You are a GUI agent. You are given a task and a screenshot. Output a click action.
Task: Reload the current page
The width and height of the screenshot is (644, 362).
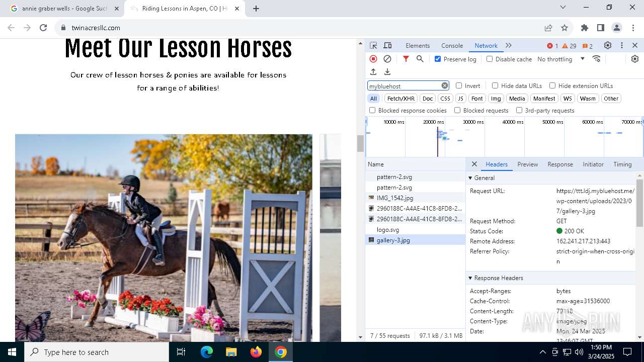(x=43, y=28)
